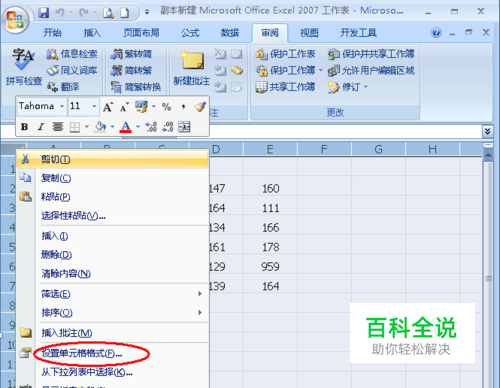Switch to 视图 ribbon tab
This screenshot has height=388, width=500.
(x=309, y=33)
